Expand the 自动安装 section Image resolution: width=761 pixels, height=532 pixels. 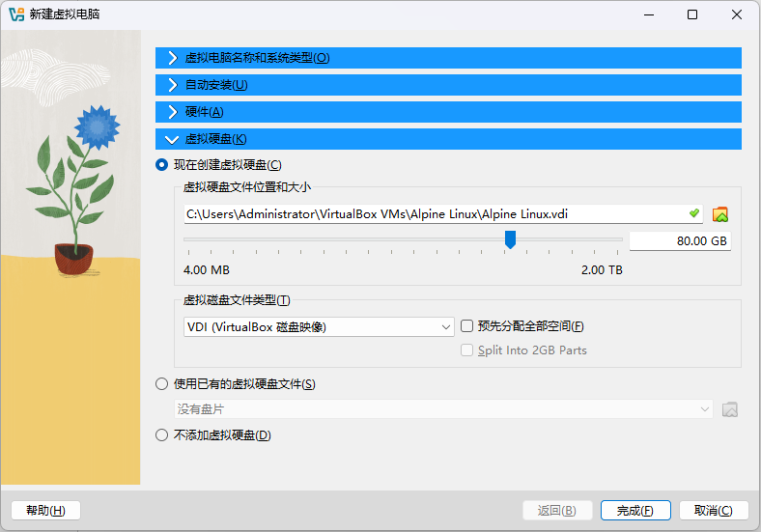(448, 85)
